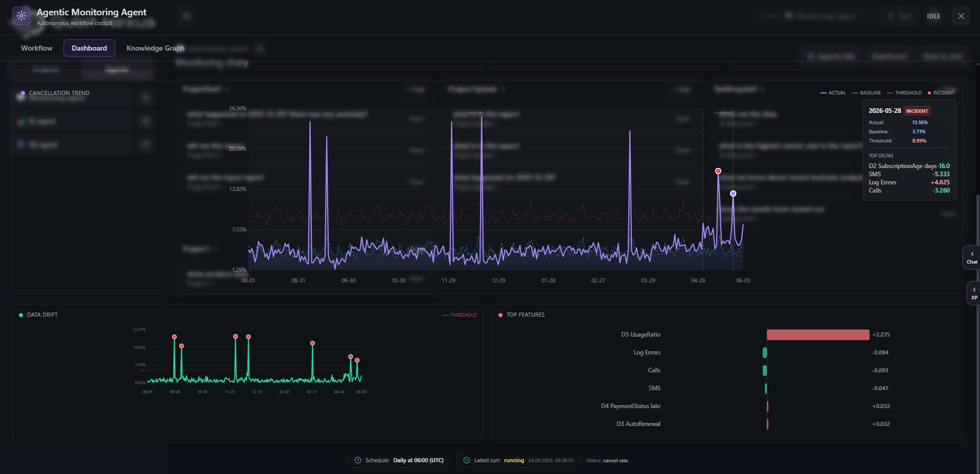Click the D3 AutoRenewal label

639,424
